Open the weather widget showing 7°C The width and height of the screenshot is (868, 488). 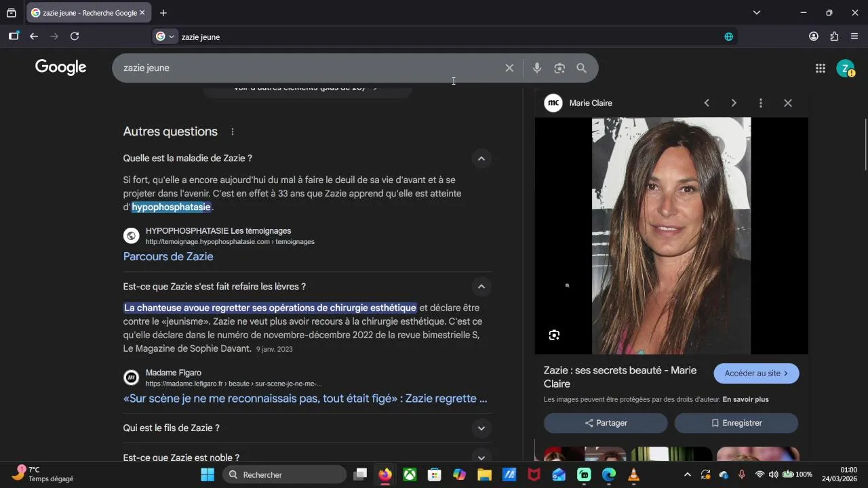[43, 474]
